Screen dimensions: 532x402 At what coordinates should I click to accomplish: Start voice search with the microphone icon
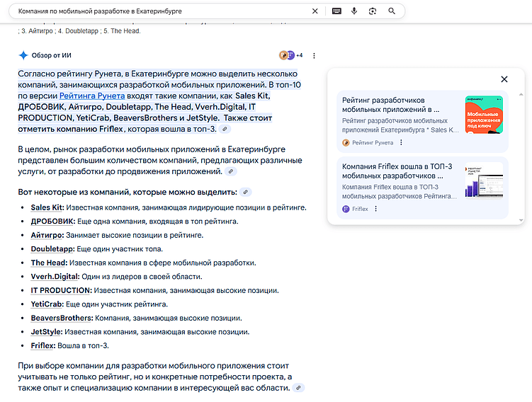(354, 11)
